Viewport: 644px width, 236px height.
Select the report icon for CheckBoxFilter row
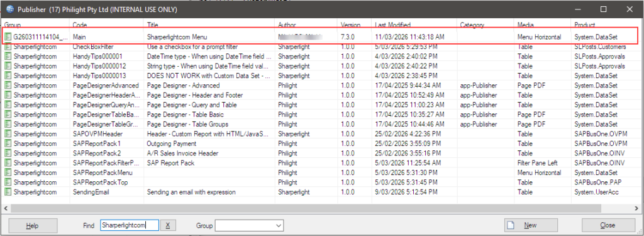pos(8,47)
